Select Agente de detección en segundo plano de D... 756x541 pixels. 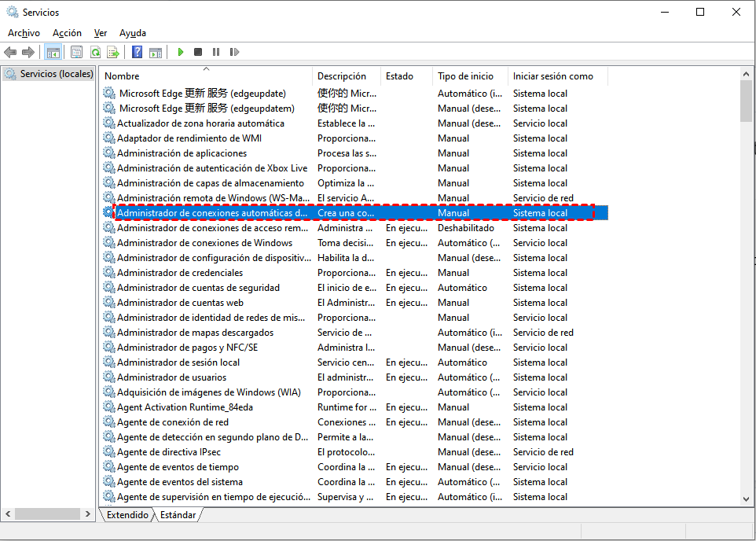355,436
